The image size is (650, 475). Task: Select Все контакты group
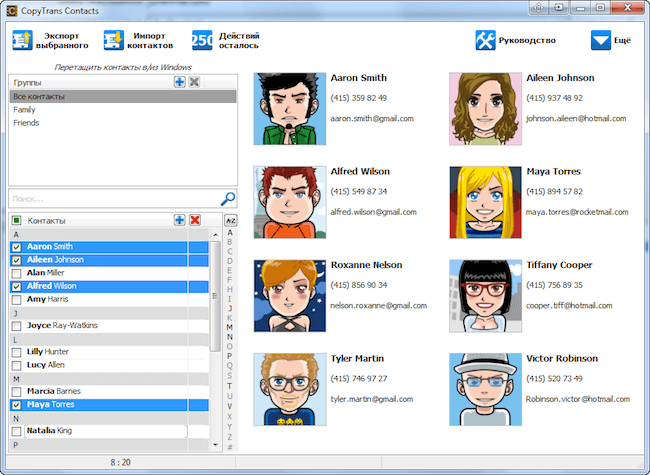(x=123, y=97)
